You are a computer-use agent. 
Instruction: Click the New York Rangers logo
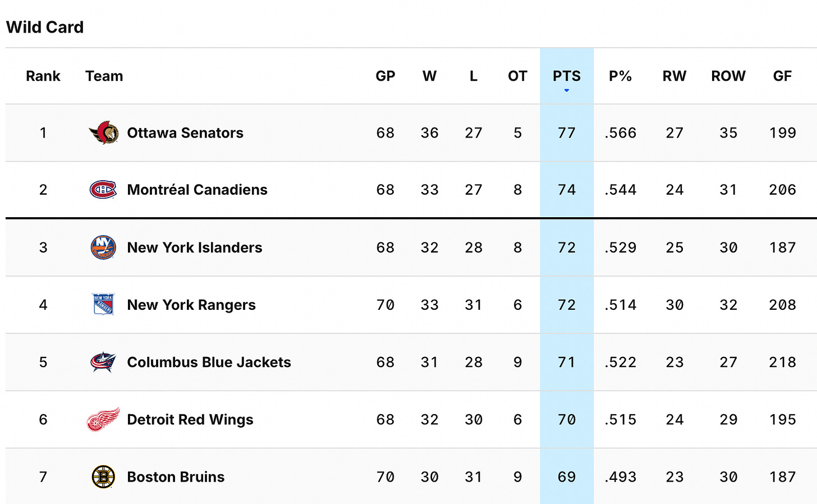(103, 305)
